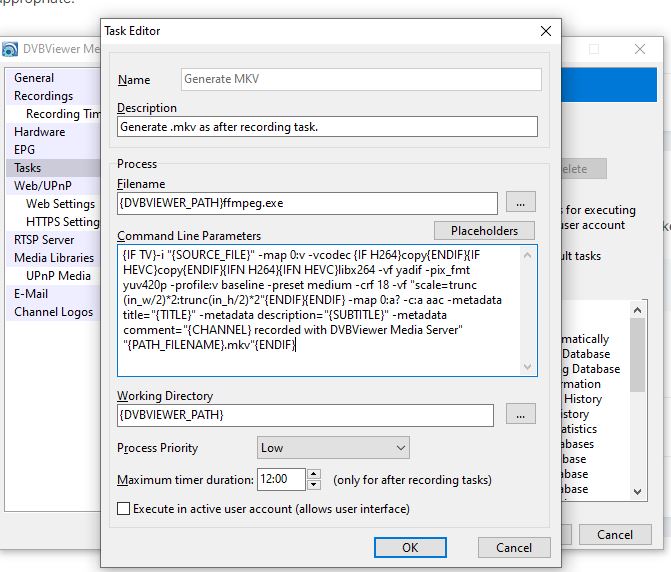Image resolution: width=671 pixels, height=572 pixels.
Task: Click the browse button next to Filename
Action: [x=520, y=202]
